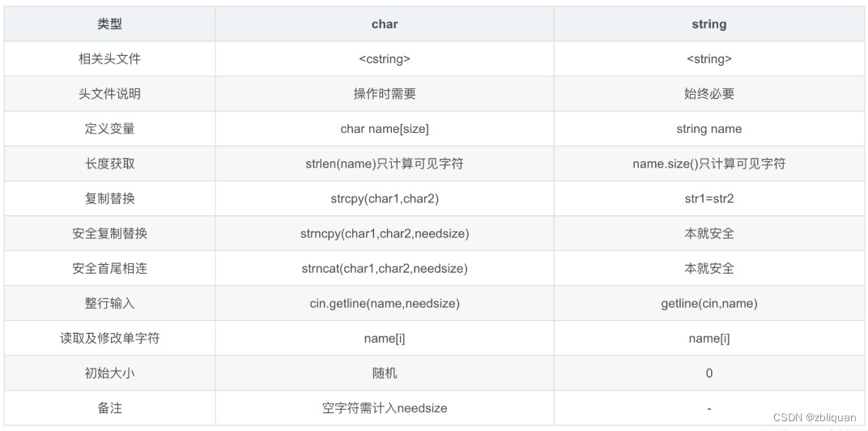The image size is (868, 431).
Task: Select the "string" column header
Action: [708, 24]
